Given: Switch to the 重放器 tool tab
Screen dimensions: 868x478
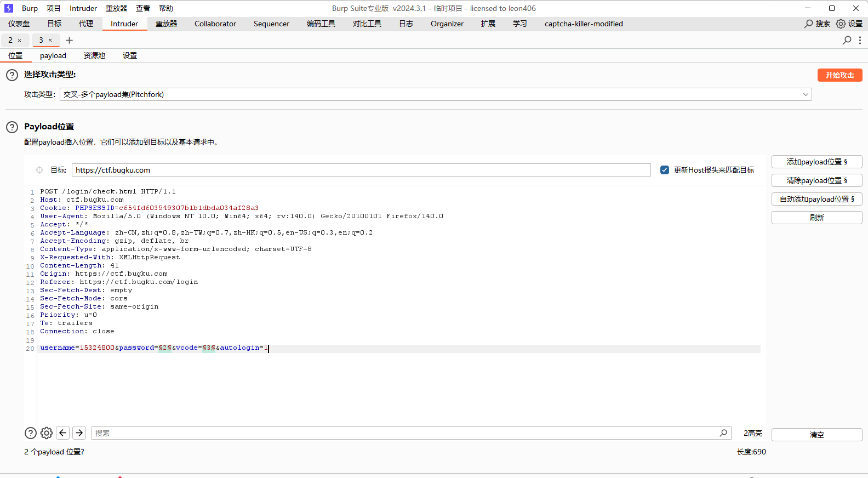Looking at the screenshot, I should pos(167,24).
